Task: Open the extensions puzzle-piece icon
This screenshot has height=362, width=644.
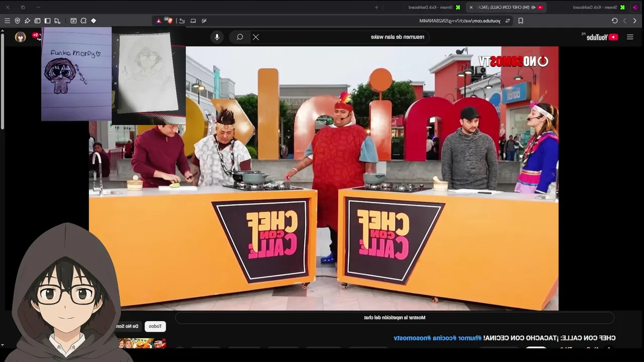Action: (84, 21)
